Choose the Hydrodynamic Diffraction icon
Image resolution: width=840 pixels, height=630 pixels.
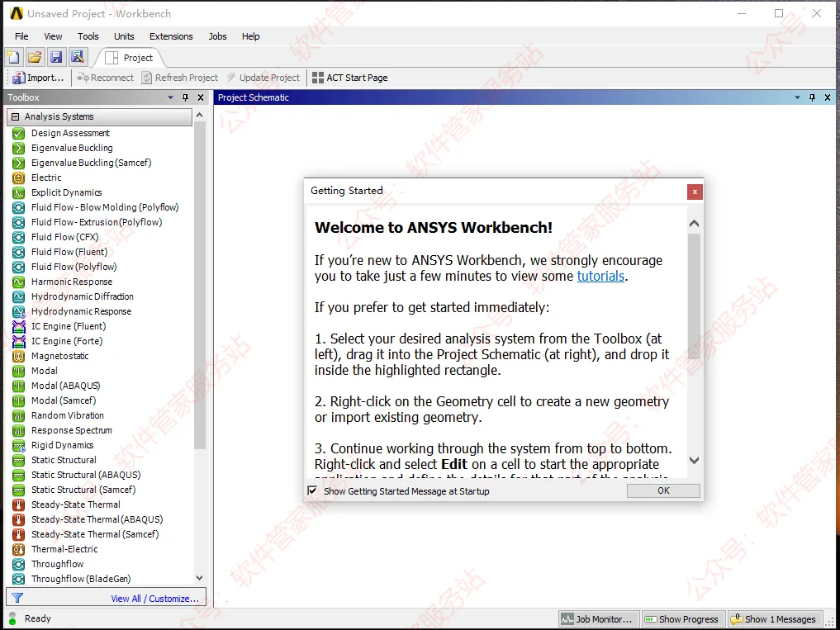(x=19, y=296)
